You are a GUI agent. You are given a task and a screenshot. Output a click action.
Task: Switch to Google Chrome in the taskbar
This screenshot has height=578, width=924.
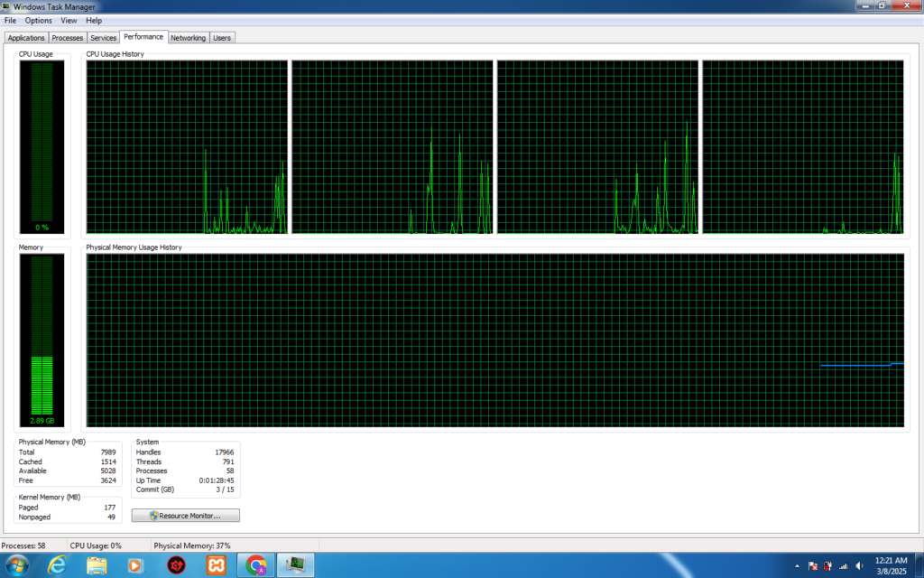255,565
